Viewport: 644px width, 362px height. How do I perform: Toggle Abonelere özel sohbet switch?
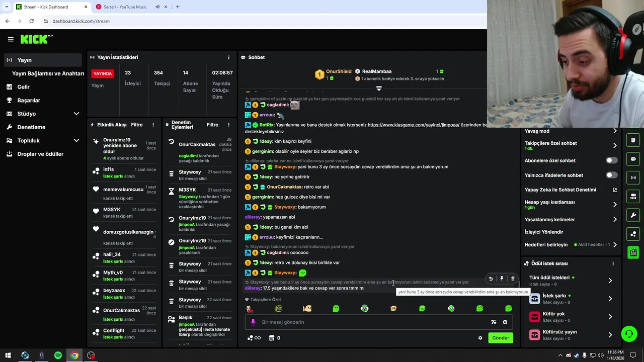(x=611, y=160)
